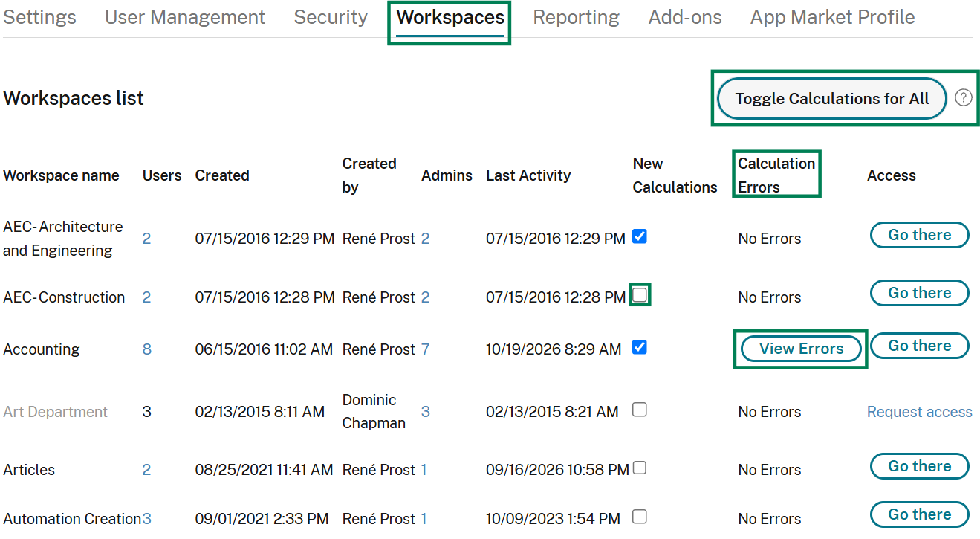The image size is (980, 539).
Task: Go to the Security tab
Action: coord(331,17)
